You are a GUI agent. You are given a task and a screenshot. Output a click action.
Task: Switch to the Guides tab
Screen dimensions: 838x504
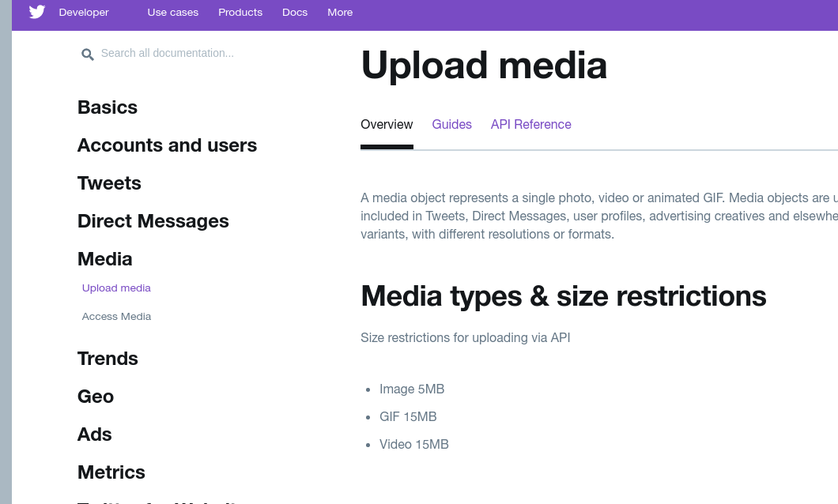(451, 124)
